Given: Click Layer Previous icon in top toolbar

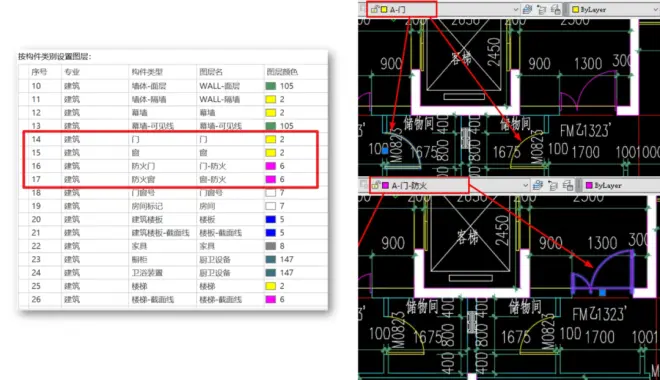Looking at the screenshot, I should 556,9.
